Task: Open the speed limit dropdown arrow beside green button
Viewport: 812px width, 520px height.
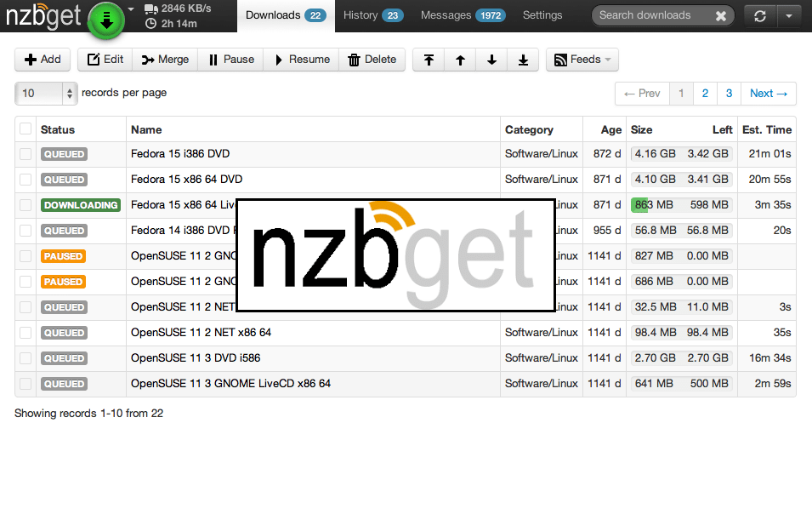Action: (131, 9)
